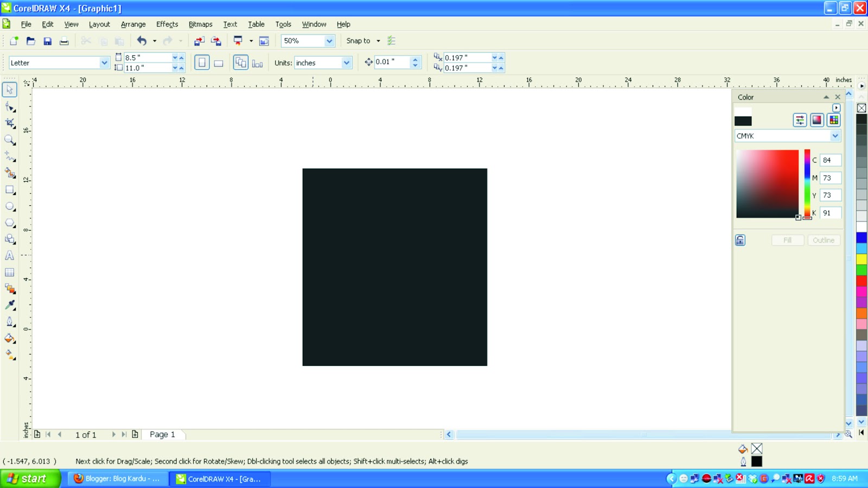Save the document

pos(47,41)
